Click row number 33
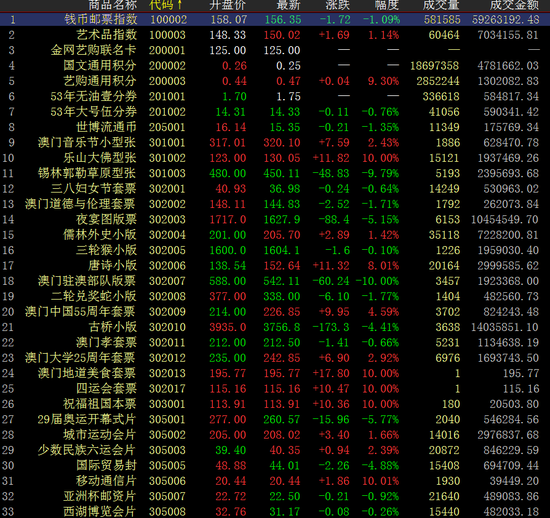Screen dimensions: 550x518 (x=8, y=512)
